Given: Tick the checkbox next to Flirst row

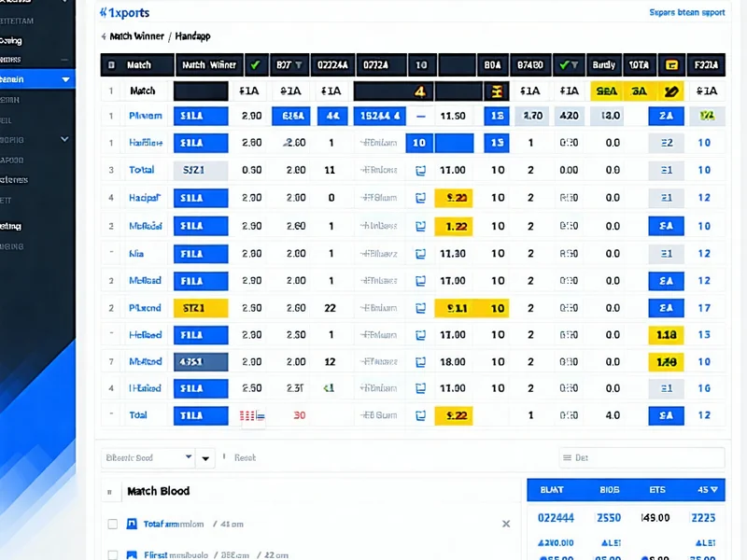Looking at the screenshot, I should (x=113, y=554).
